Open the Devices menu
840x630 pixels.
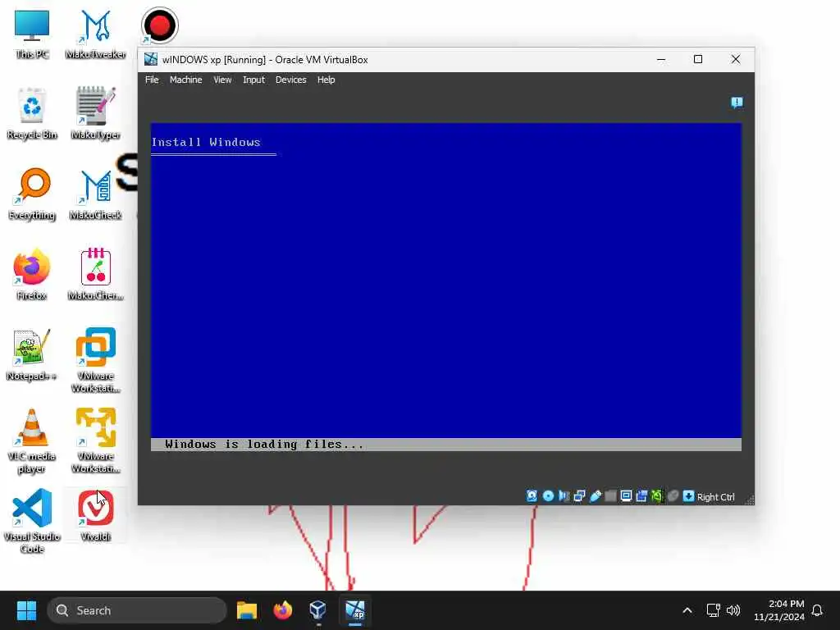pos(291,80)
